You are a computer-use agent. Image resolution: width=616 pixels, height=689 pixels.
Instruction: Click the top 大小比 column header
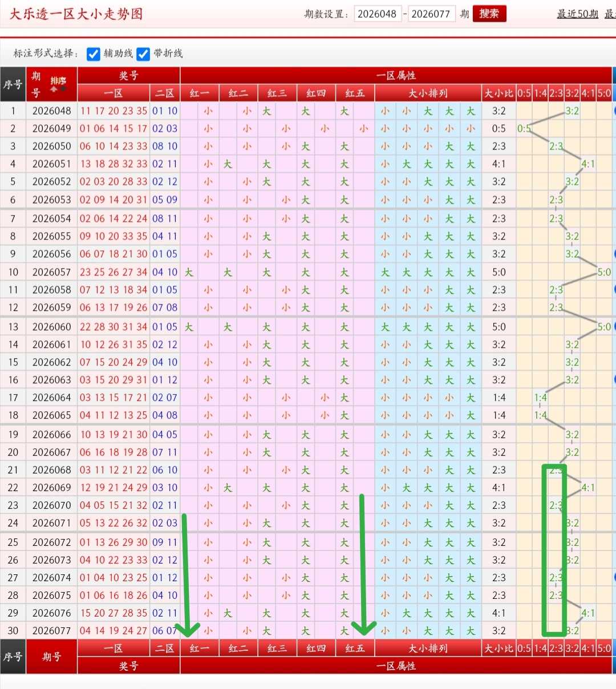[499, 93]
